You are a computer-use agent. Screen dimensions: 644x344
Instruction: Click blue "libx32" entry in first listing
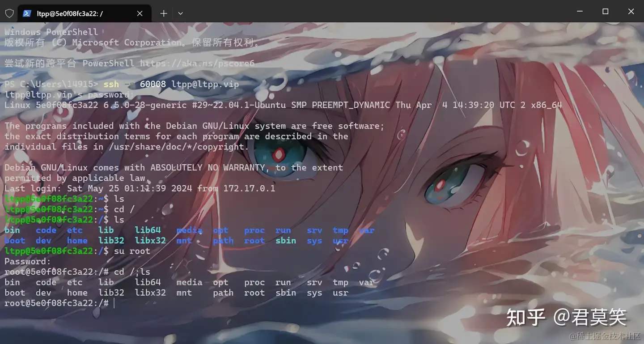point(150,241)
